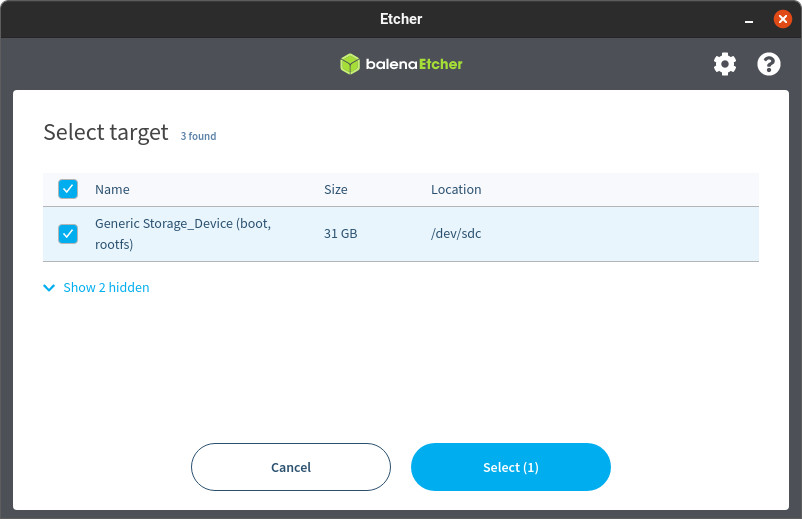Image resolution: width=802 pixels, height=519 pixels.
Task: Uncheck the Generic Storage_Device checkbox
Action: (68, 234)
